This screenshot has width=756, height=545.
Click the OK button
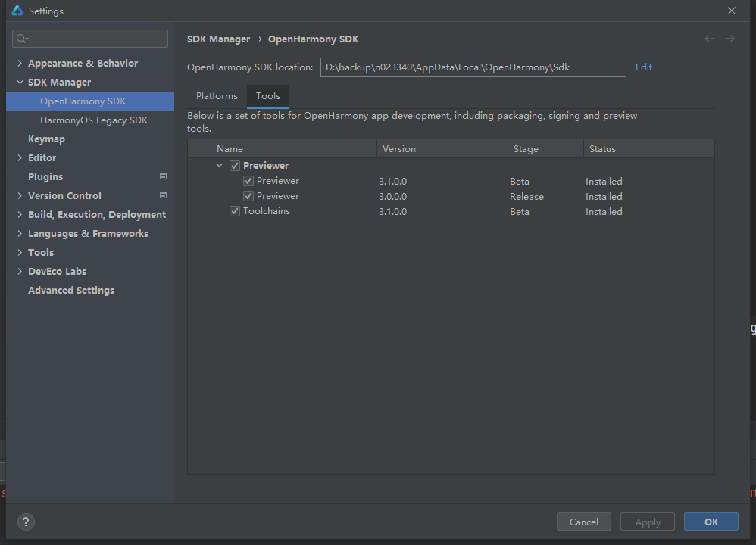click(711, 522)
